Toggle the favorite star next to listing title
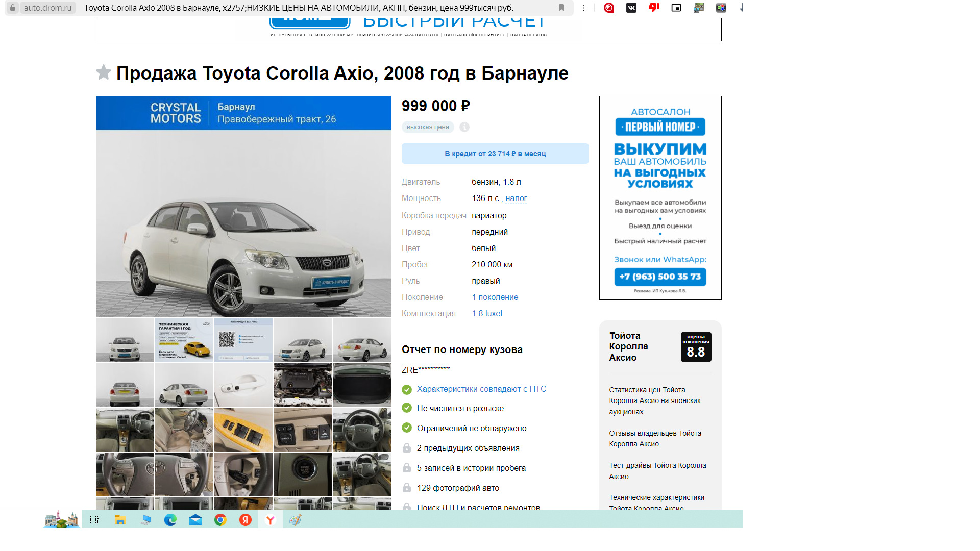This screenshot has height=551, width=980. click(104, 73)
